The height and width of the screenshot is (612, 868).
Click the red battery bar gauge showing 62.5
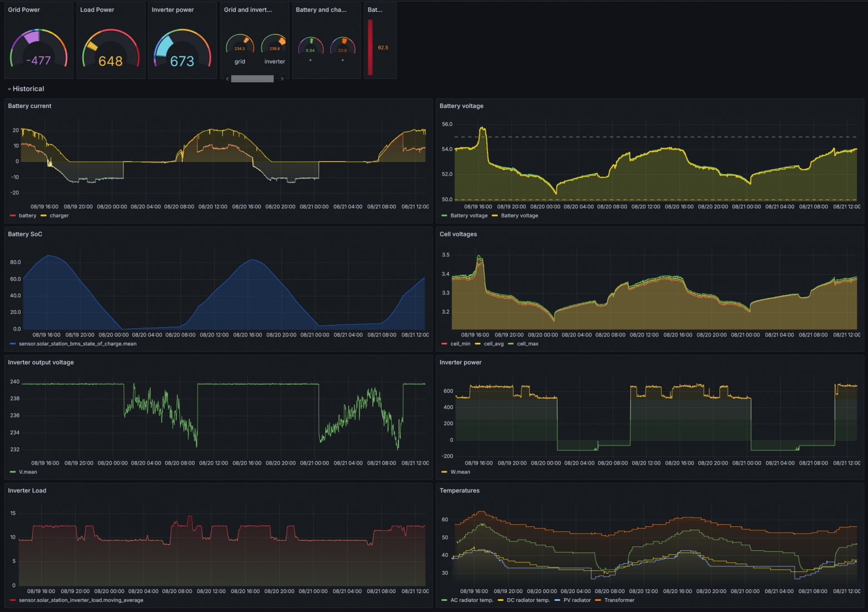coord(370,47)
